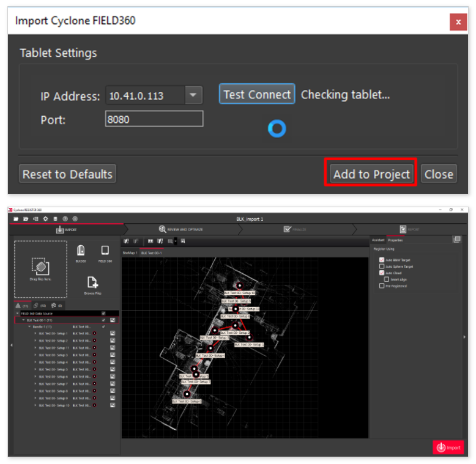Switch to the Assistant tab

click(x=379, y=240)
